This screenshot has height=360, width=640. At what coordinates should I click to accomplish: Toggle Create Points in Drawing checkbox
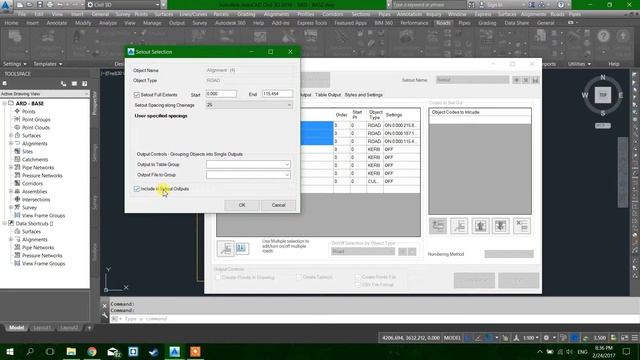click(218, 277)
